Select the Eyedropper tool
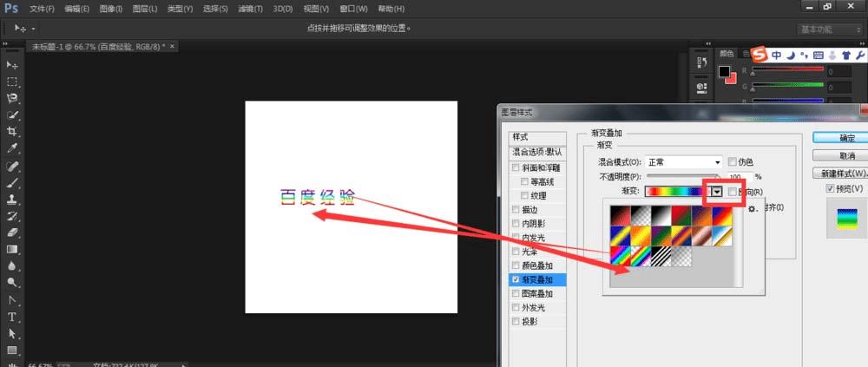Viewport: 868px width, 367px height. (12, 148)
